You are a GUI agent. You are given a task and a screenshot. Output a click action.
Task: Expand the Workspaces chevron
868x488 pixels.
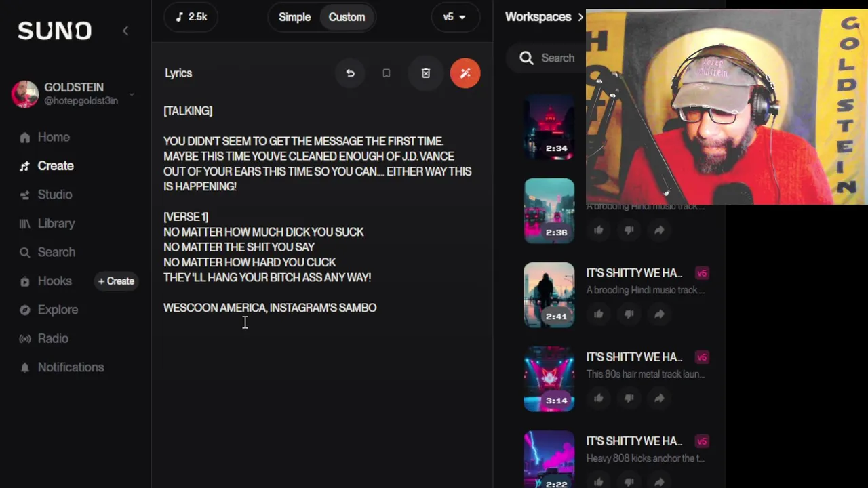(x=580, y=17)
